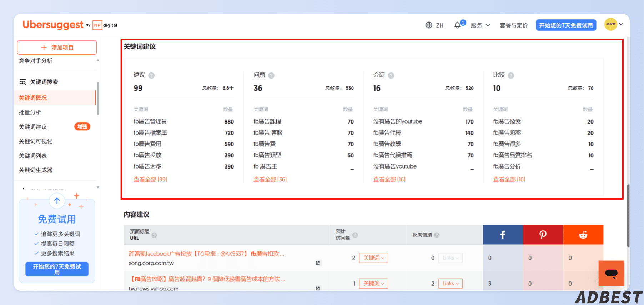Click the Pinterest column header icon
The height and width of the screenshot is (305, 644).
tap(543, 235)
